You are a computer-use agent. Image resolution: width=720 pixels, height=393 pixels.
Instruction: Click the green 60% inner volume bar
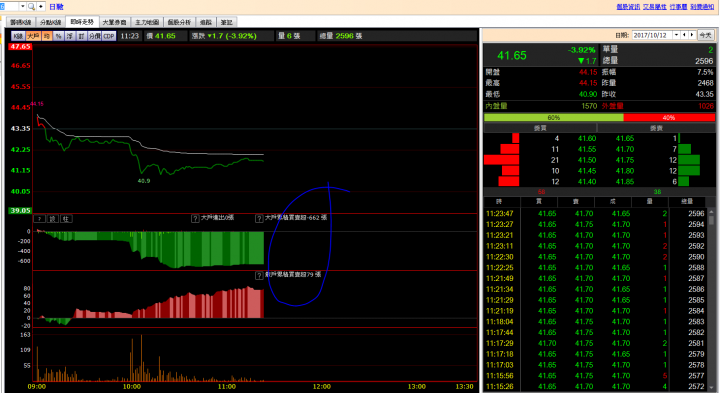pos(553,118)
